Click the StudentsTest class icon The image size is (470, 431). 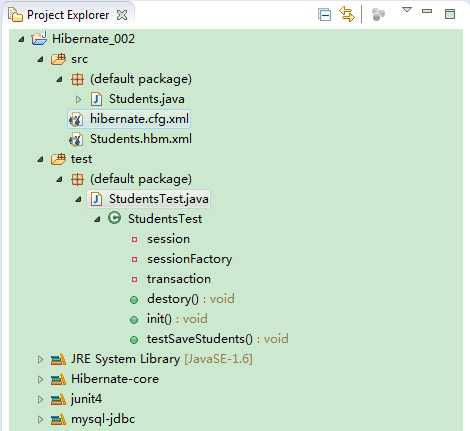click(x=114, y=218)
